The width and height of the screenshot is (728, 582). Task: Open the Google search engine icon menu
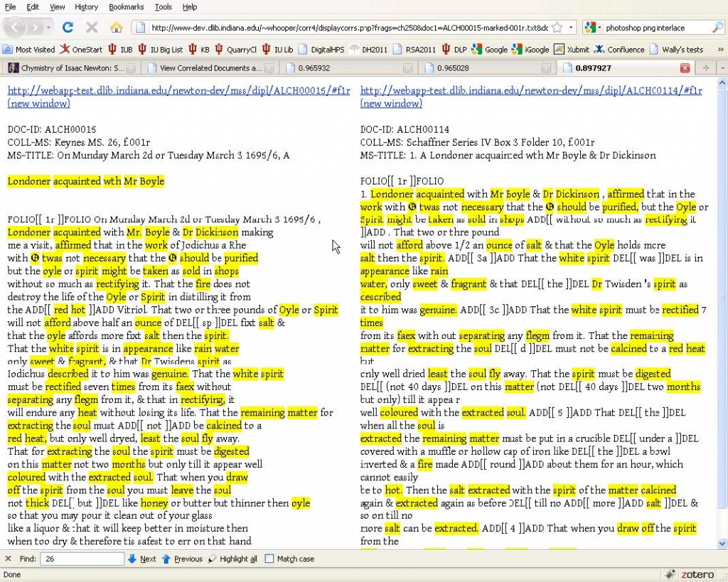point(592,28)
